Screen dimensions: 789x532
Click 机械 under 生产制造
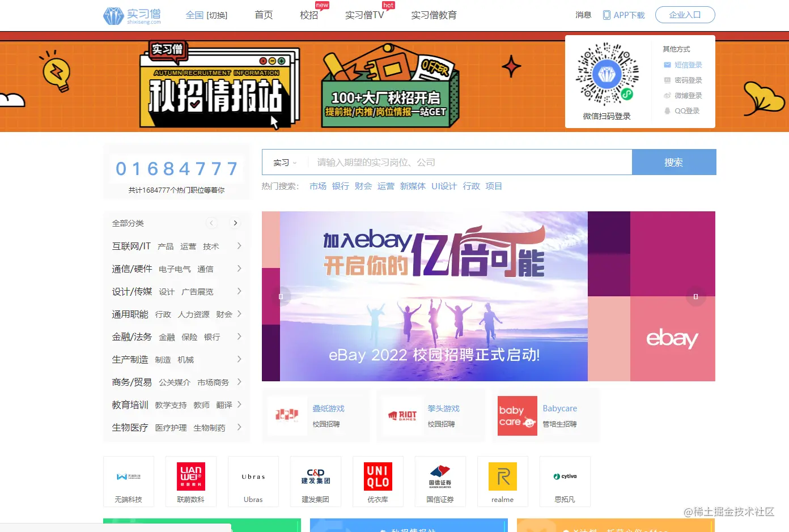185,360
